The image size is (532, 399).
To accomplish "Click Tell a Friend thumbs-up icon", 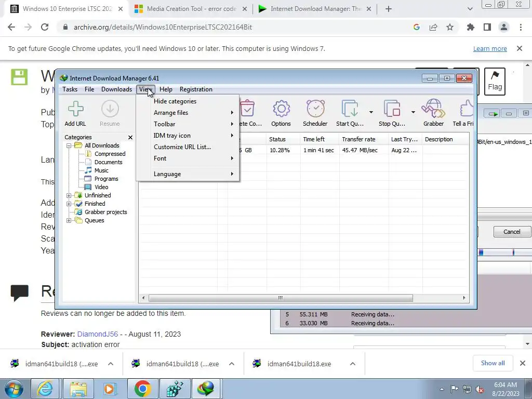I will tap(463, 114).
